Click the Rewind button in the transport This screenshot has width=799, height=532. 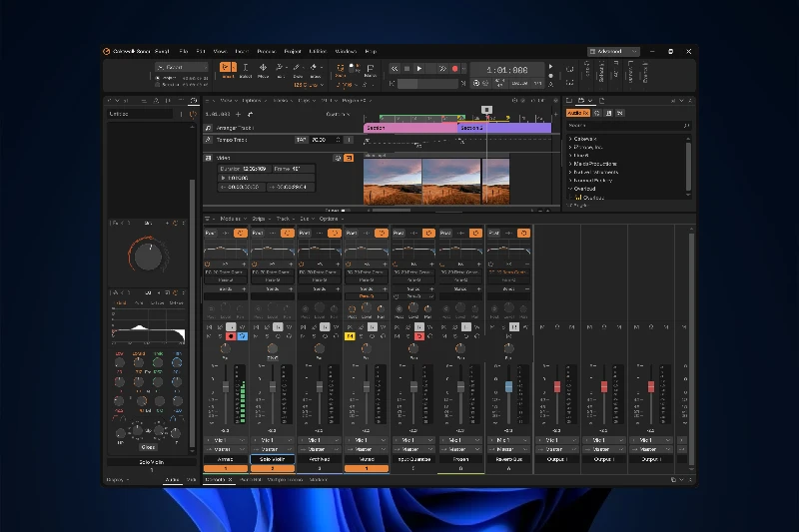point(395,69)
